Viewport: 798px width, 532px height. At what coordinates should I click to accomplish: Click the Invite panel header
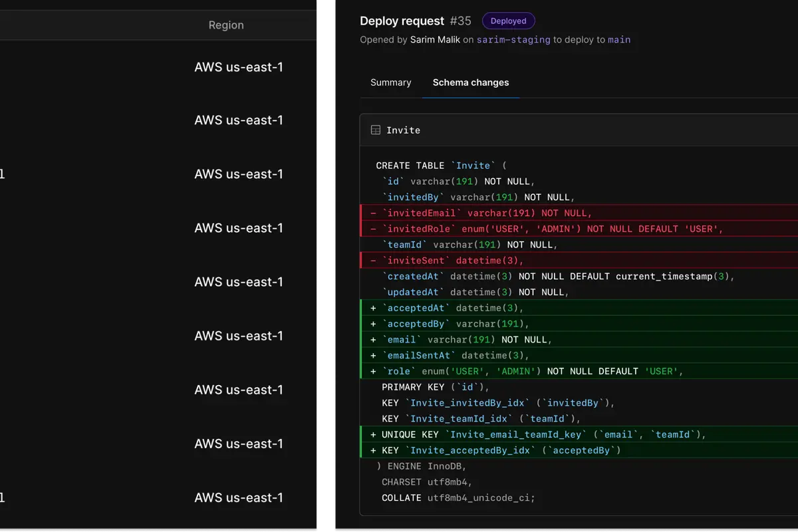pyautogui.click(x=403, y=130)
